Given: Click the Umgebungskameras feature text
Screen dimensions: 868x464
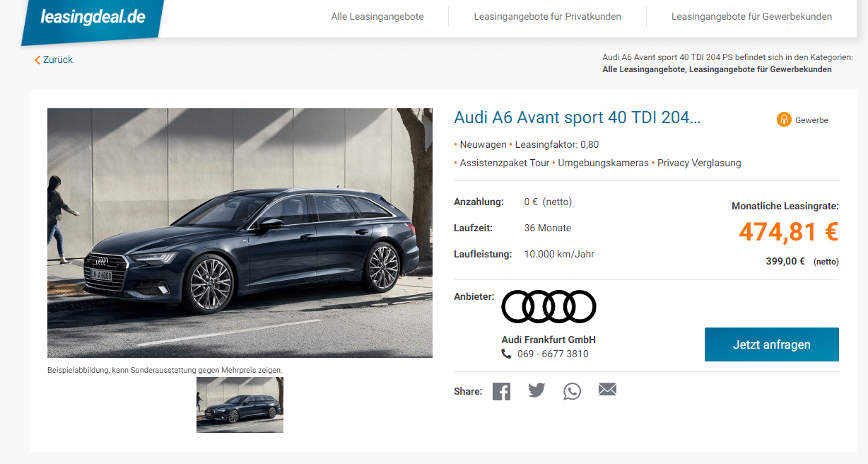Looking at the screenshot, I should (x=603, y=163).
